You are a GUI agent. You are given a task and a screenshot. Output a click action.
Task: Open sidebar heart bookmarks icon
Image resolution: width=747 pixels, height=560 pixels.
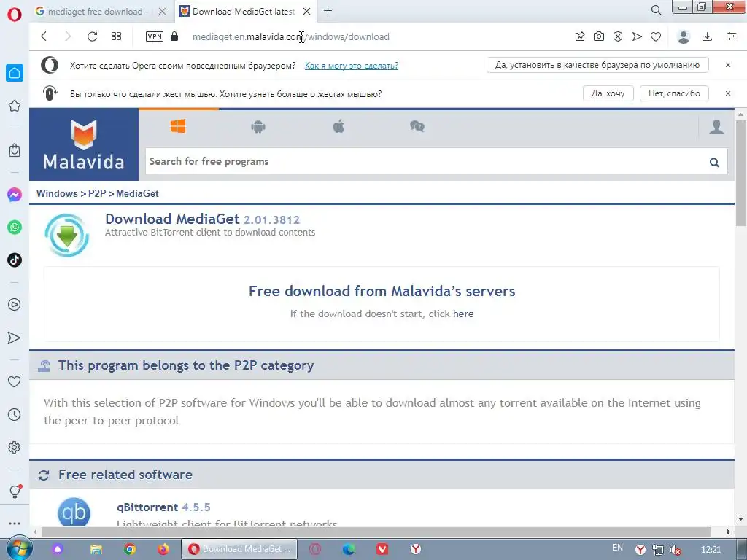click(15, 382)
